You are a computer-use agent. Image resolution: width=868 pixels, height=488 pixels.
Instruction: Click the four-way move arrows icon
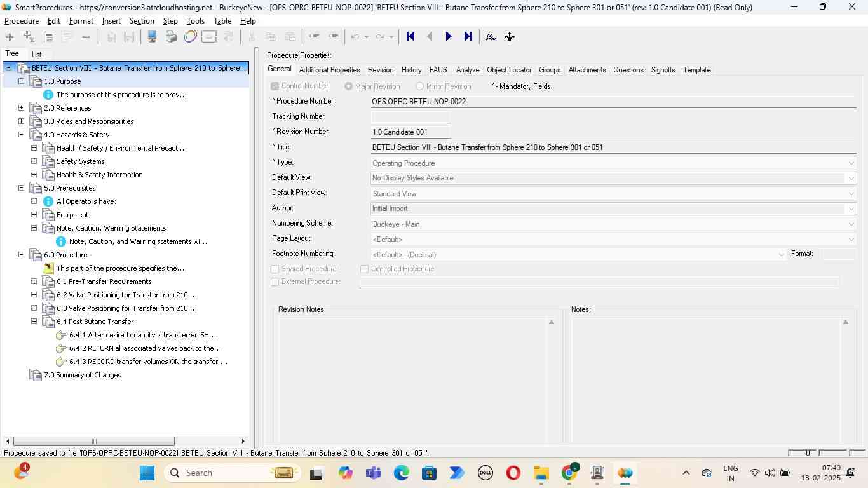click(510, 37)
